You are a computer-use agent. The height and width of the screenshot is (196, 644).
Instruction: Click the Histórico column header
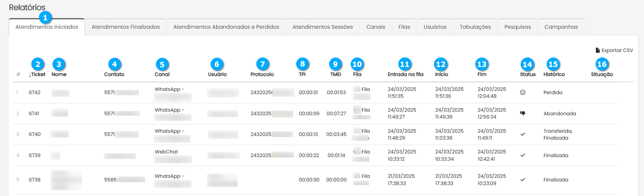554,74
